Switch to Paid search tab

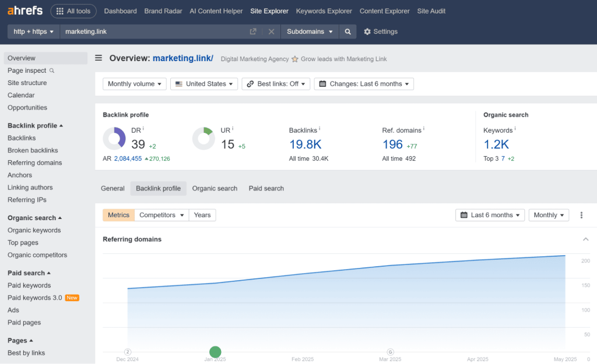pos(266,188)
